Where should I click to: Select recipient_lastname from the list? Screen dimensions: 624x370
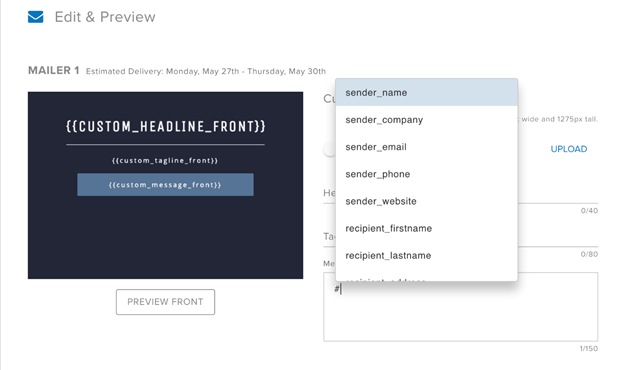[x=427, y=255]
